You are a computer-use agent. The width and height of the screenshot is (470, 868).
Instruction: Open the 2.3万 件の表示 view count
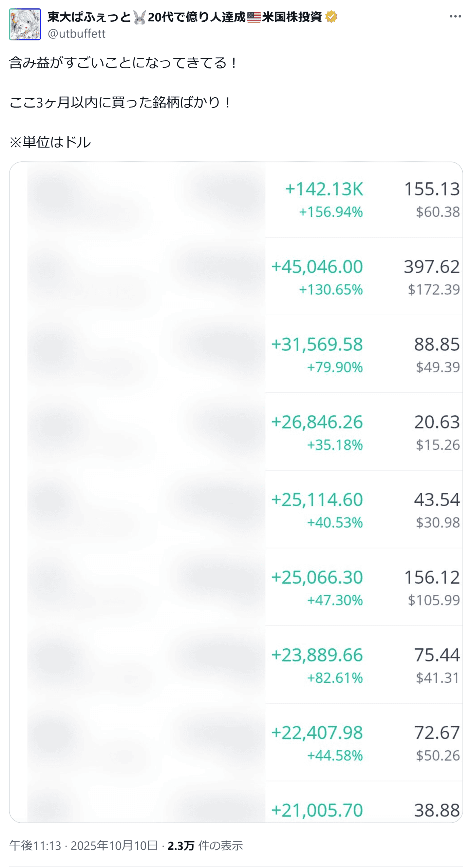click(205, 845)
